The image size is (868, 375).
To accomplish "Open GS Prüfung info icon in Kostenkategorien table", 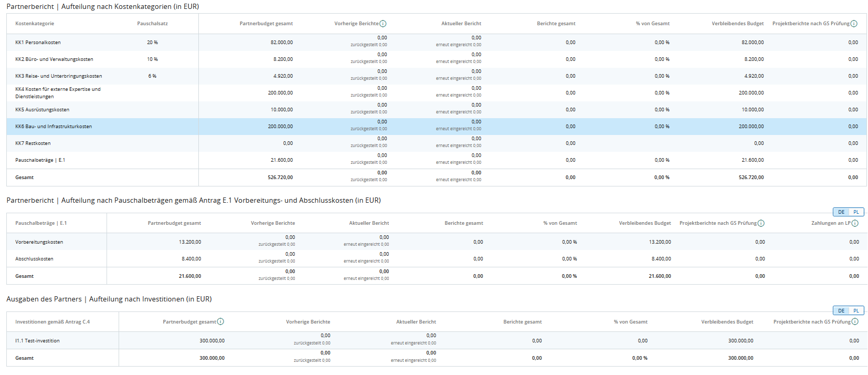I will (854, 24).
